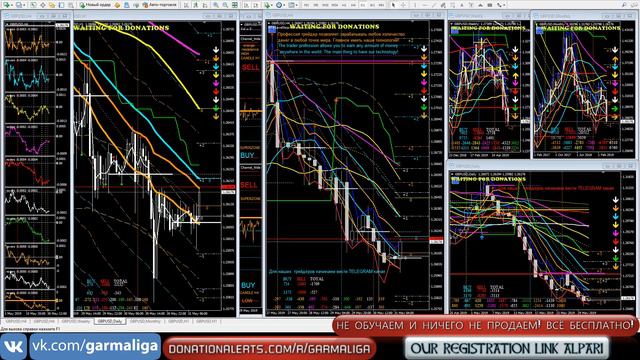Toggle chart auto scroll
The height and width of the screenshot is (360, 640).
(247, 5)
